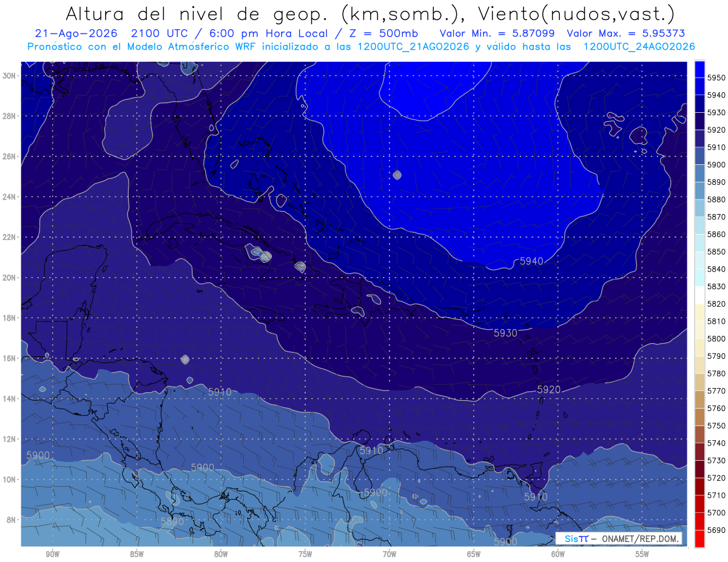This screenshot has width=728, height=562.
Task: Click the 5910 contour label near 14N 80W
Action: pyautogui.click(x=220, y=392)
